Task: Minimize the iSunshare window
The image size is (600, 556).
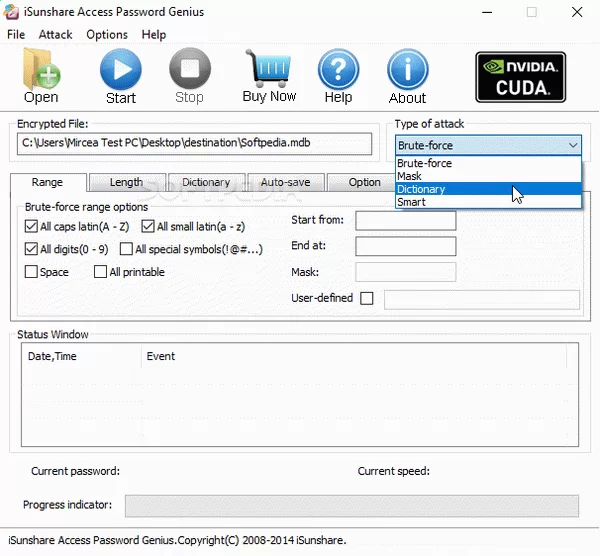Action: click(487, 12)
